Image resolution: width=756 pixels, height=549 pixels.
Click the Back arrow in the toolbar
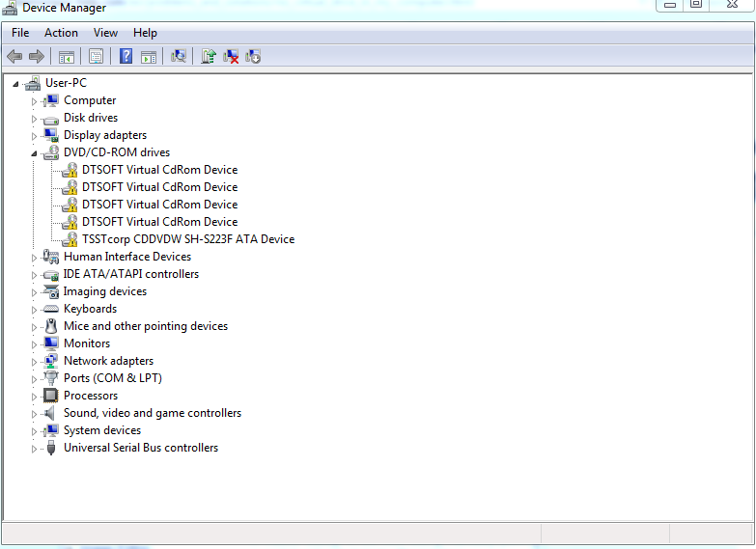[x=14, y=56]
